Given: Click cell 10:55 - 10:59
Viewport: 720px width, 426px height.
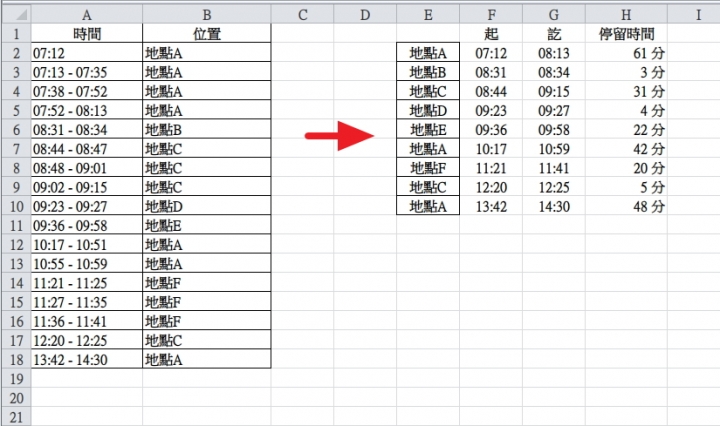Looking at the screenshot, I should point(87,264).
